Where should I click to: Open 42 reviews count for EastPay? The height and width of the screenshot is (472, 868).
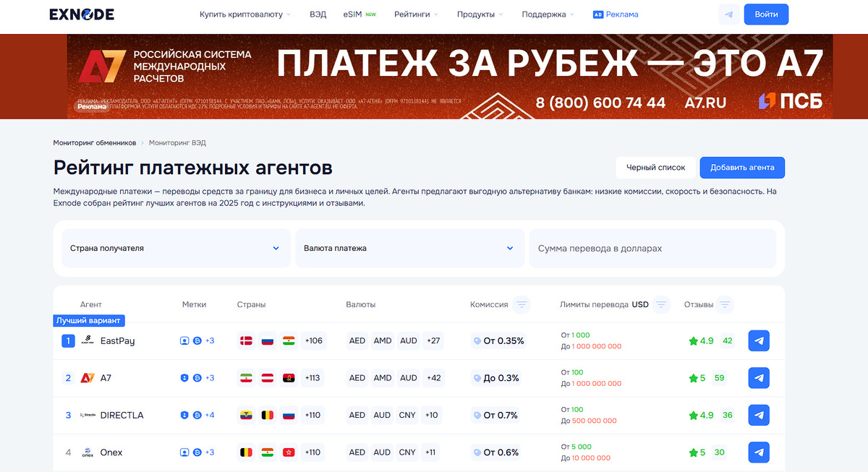728,340
